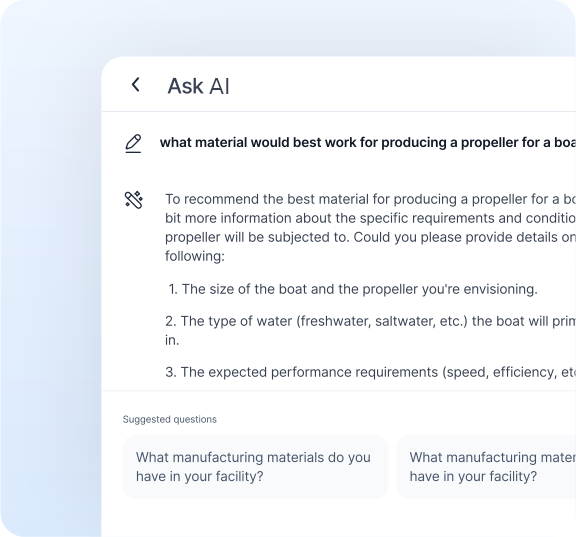
Task: Click the 'bit more information' response line
Action: 370,218
